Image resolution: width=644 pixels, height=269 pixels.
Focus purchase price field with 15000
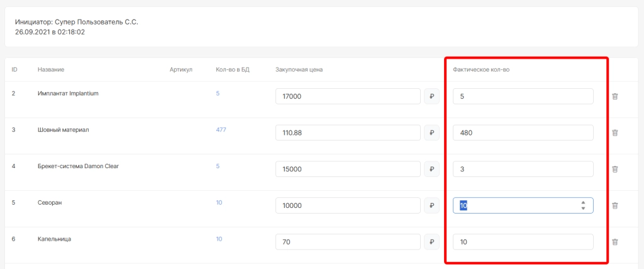(348, 169)
